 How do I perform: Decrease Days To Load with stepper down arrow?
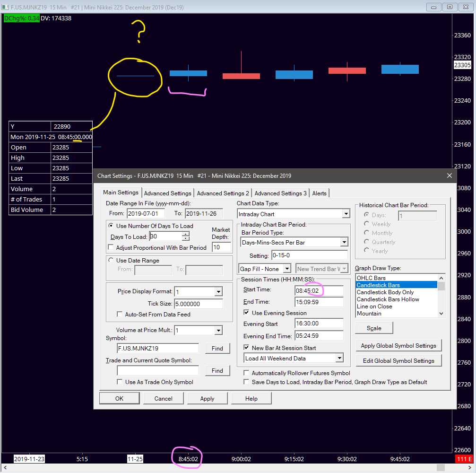(x=186, y=238)
